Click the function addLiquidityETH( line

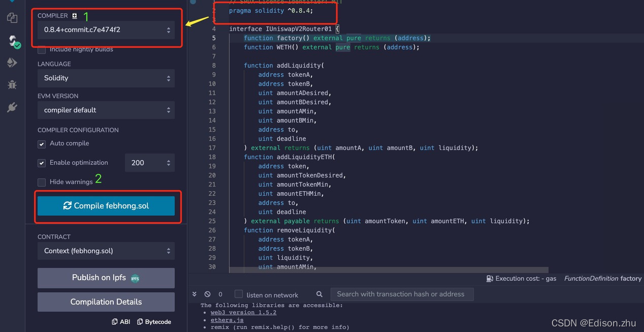(x=289, y=157)
